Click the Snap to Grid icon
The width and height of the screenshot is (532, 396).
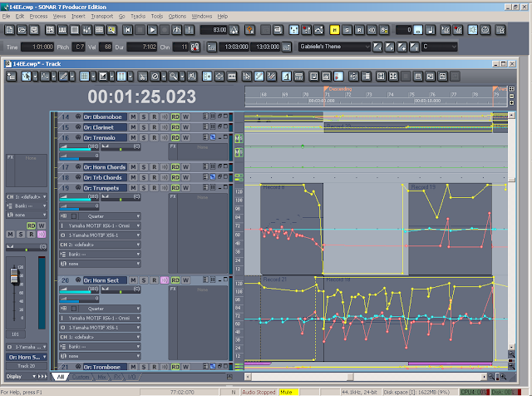tap(84, 77)
